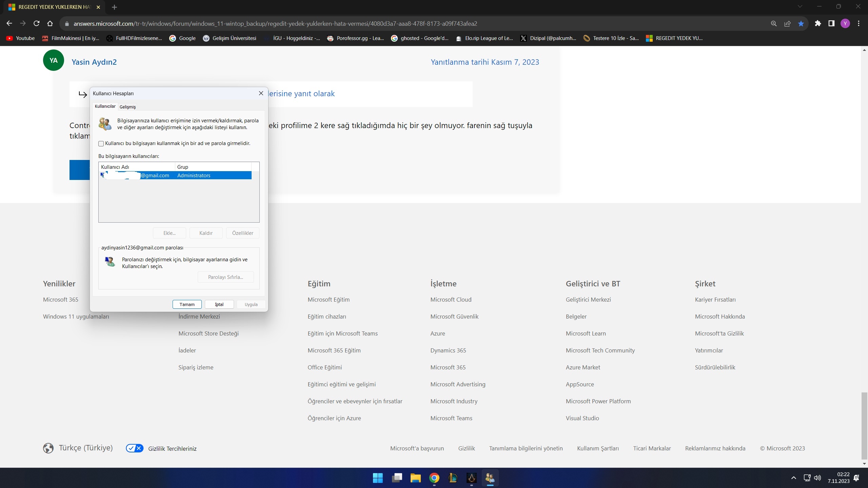Image resolution: width=868 pixels, height=488 pixels.
Task: Select the gmail.com Administrators user row
Action: pyautogui.click(x=176, y=175)
